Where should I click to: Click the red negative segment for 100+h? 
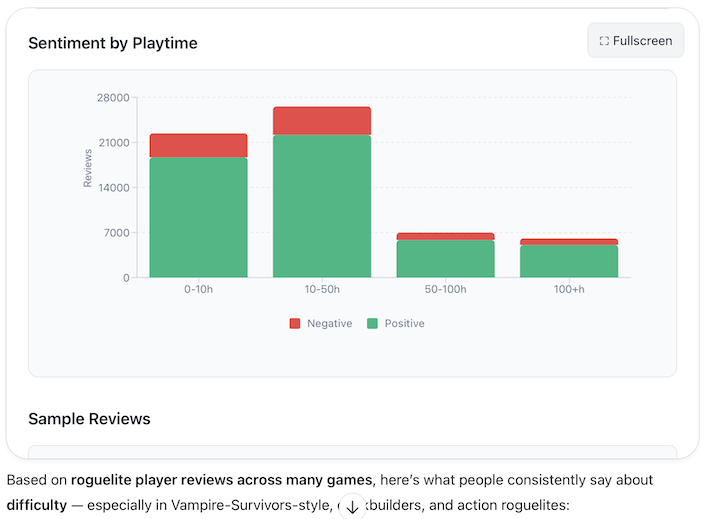[x=569, y=242]
